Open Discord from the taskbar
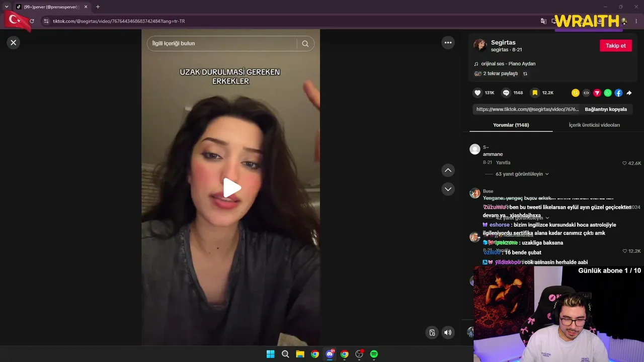644x362 pixels. tap(330, 354)
